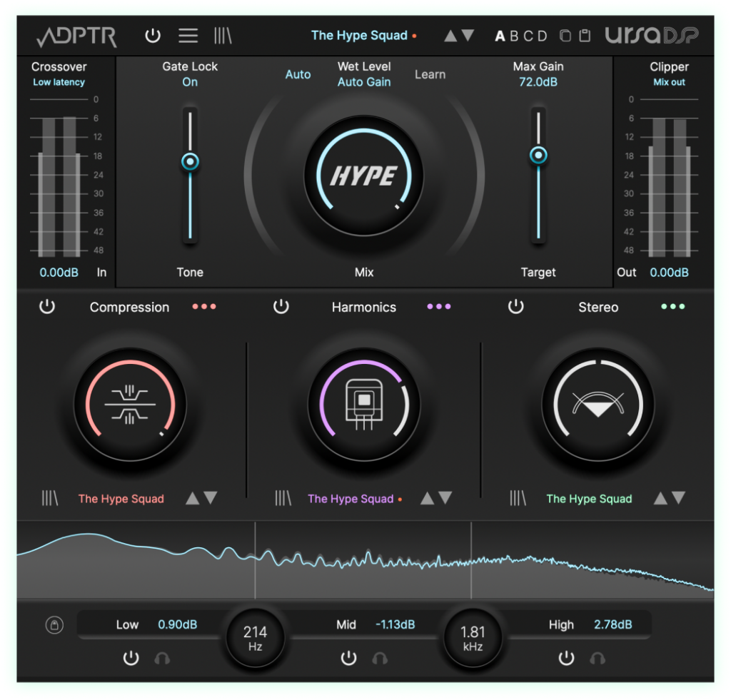Open Compression preset library browser
This screenshot has width=731, height=700.
coord(49,498)
